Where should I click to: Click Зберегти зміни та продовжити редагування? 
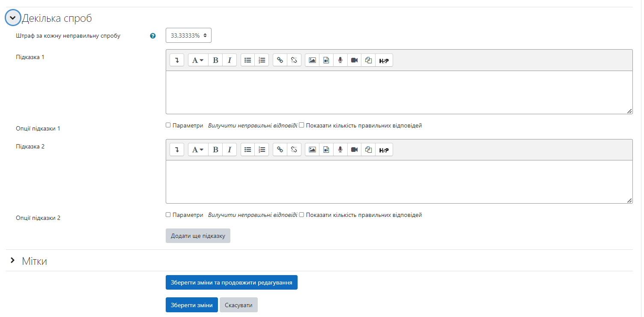tap(232, 282)
